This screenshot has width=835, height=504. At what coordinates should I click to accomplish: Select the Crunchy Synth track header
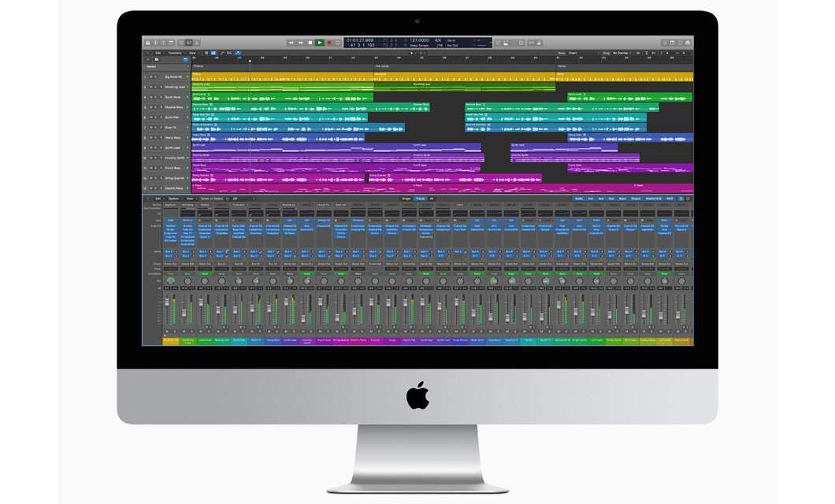click(167, 158)
